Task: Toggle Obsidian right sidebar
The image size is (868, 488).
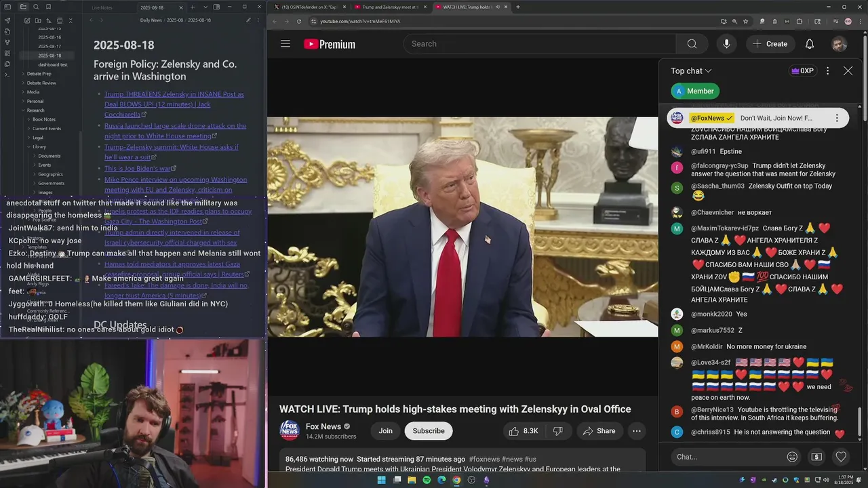Action: pos(217,7)
